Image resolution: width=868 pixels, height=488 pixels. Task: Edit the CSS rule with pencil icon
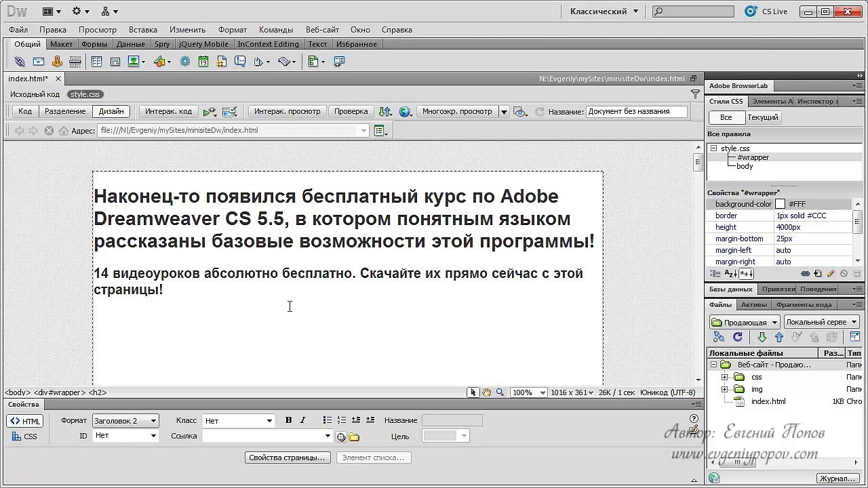831,274
